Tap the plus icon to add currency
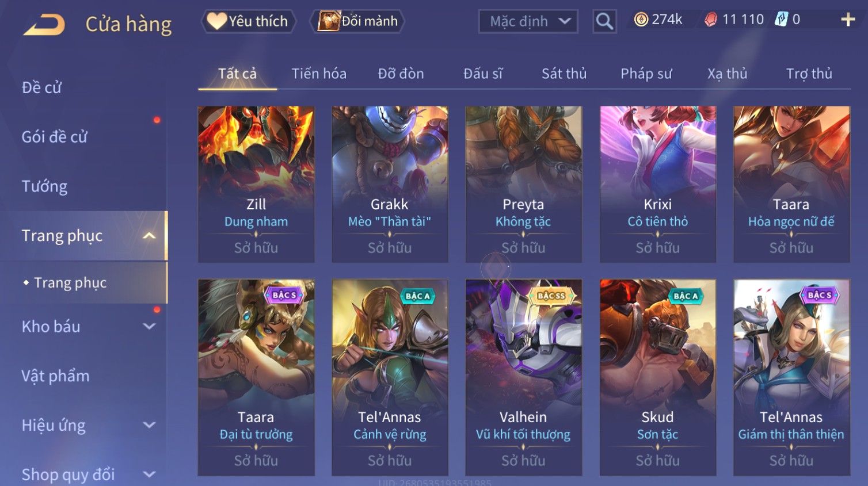Viewport: 868px width, 486px height. [x=848, y=20]
